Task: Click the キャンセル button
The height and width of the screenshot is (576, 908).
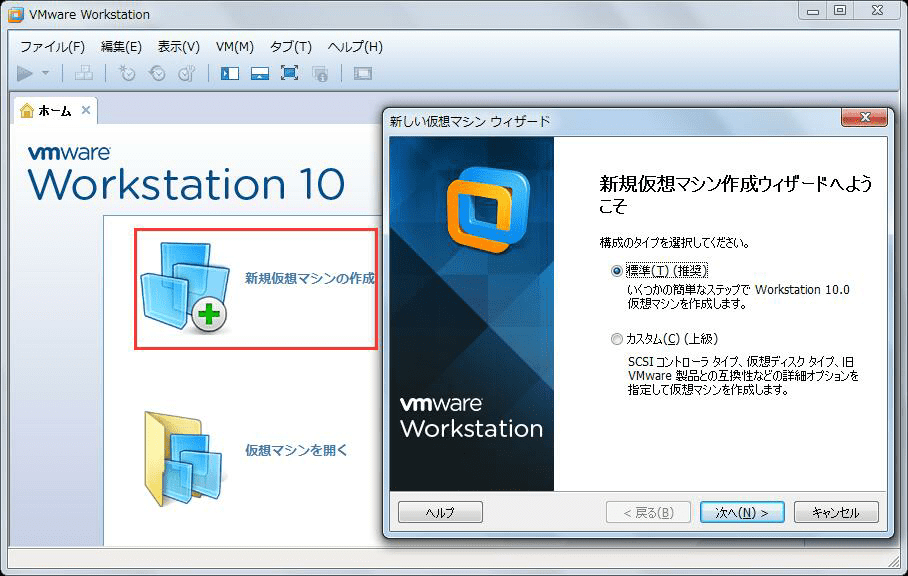Action: click(836, 512)
